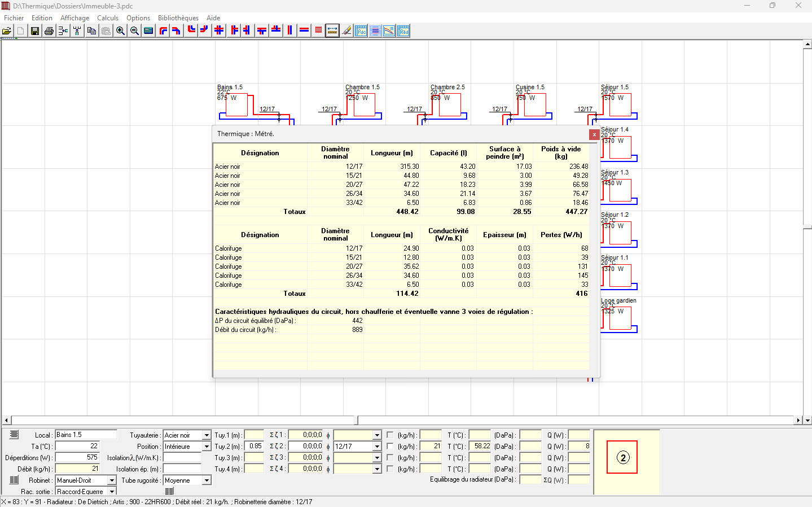
Task: Select the radiator tool icon in toolbar
Action: [x=318, y=30]
